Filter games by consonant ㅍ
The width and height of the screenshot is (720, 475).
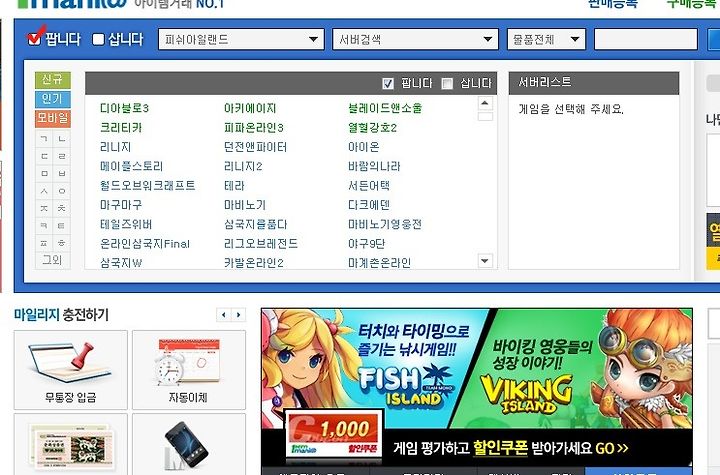[44, 243]
